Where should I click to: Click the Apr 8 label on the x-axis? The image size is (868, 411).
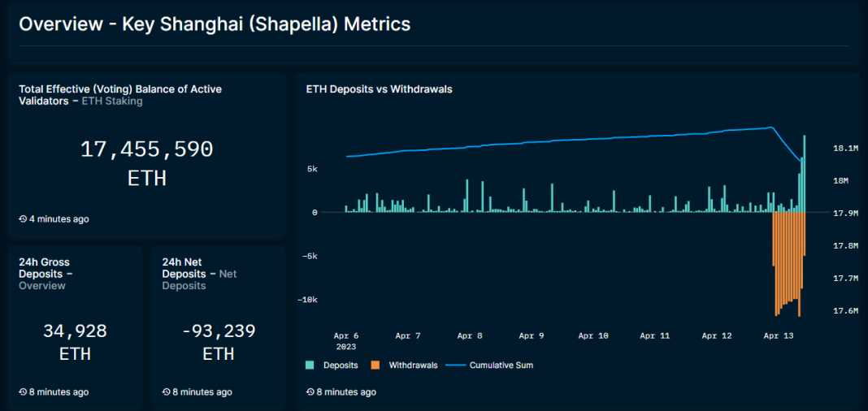(470, 335)
